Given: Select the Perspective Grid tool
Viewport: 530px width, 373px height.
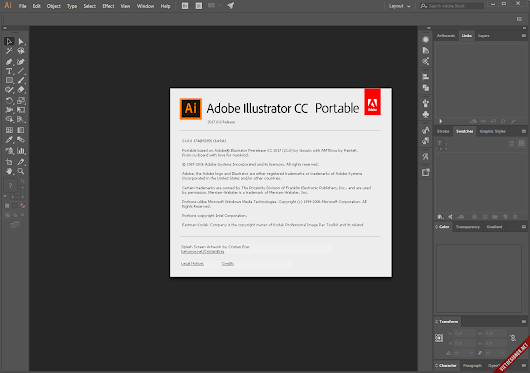Looking at the screenshot, I should tap(21, 119).
